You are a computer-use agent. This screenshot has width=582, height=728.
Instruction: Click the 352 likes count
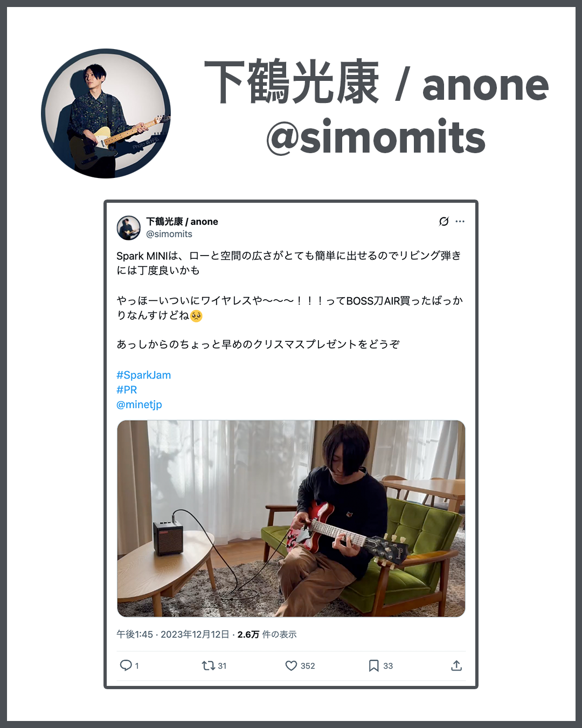point(308,666)
